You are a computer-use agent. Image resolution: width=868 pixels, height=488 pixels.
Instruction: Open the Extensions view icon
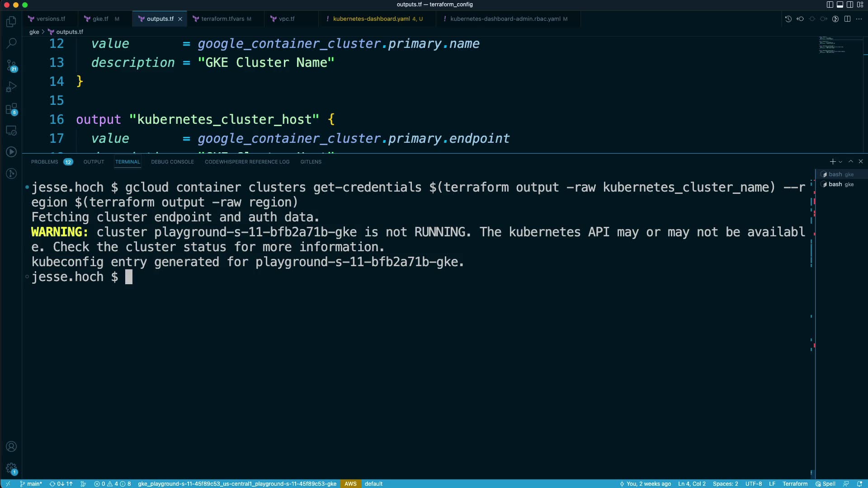coord(11,109)
